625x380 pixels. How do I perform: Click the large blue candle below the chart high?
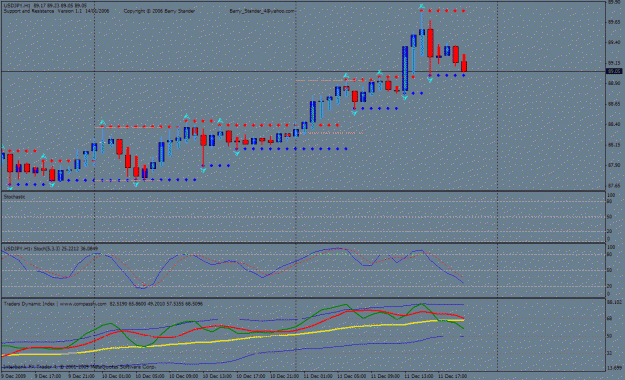(405, 69)
